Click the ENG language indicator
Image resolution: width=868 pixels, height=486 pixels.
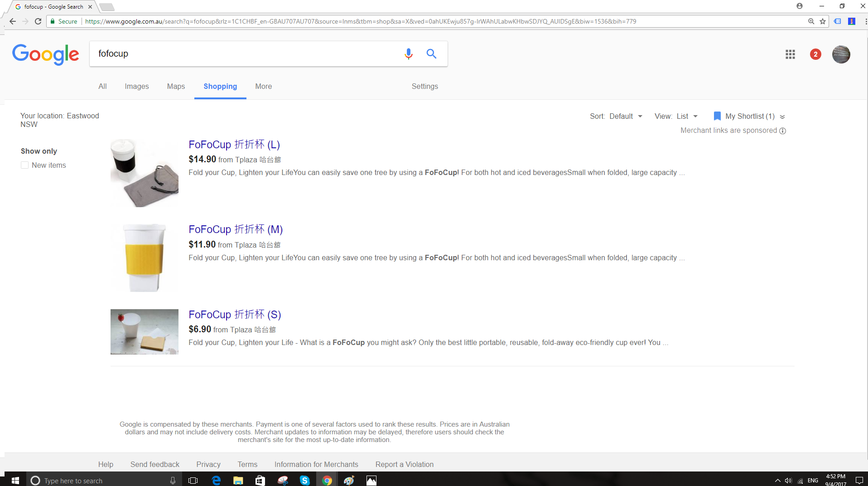[x=813, y=481]
